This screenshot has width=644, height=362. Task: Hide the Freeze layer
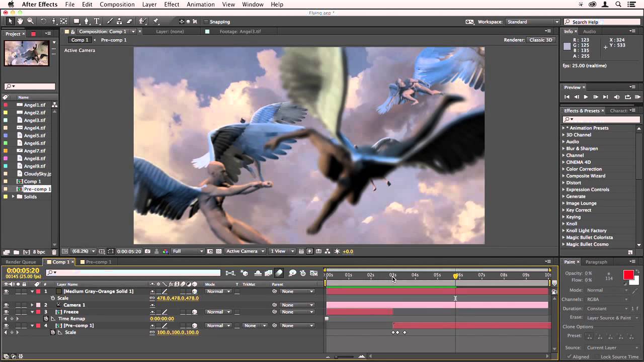coord(6,312)
